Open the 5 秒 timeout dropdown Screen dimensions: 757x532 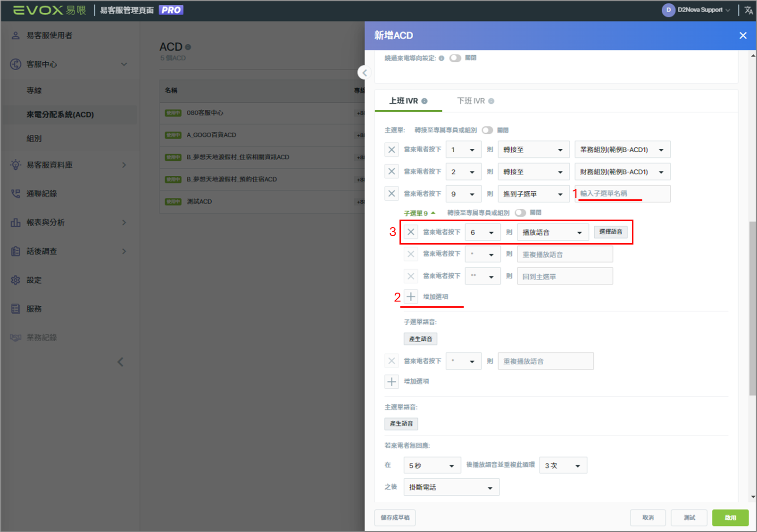tap(432, 465)
